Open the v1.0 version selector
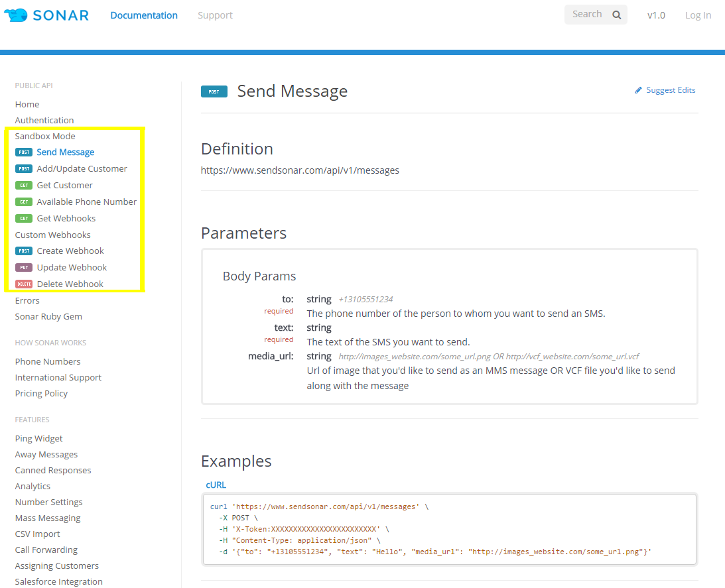The width and height of the screenshot is (725, 588). click(656, 15)
